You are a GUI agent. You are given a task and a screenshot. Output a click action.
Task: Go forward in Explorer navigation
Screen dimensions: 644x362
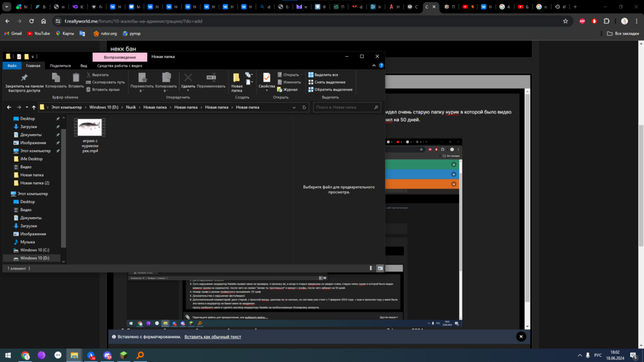click(x=19, y=107)
